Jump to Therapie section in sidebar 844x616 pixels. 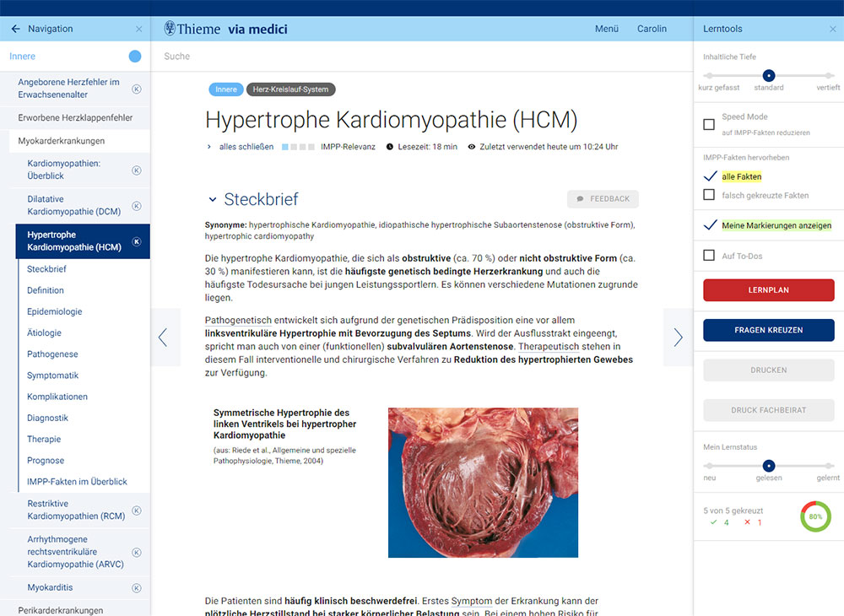(x=44, y=439)
